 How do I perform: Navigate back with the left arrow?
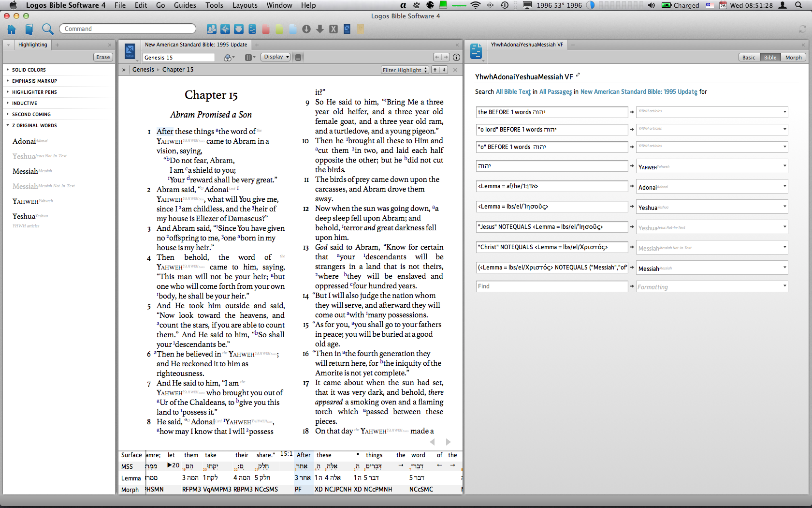(437, 57)
